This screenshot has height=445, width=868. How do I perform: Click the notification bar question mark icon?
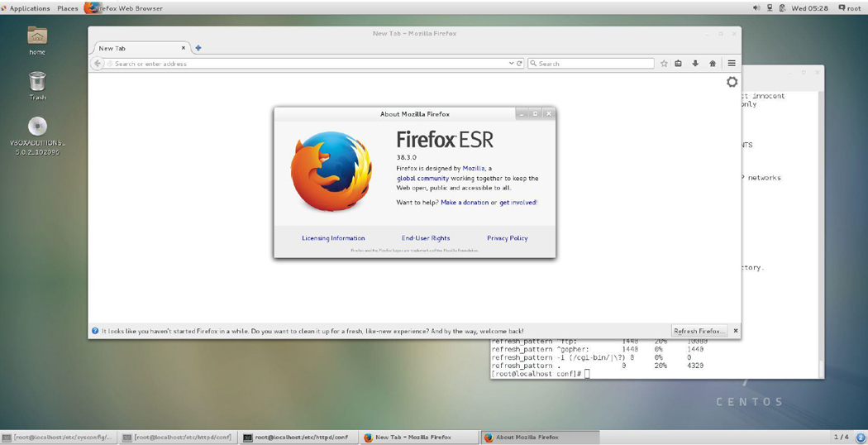coord(95,331)
